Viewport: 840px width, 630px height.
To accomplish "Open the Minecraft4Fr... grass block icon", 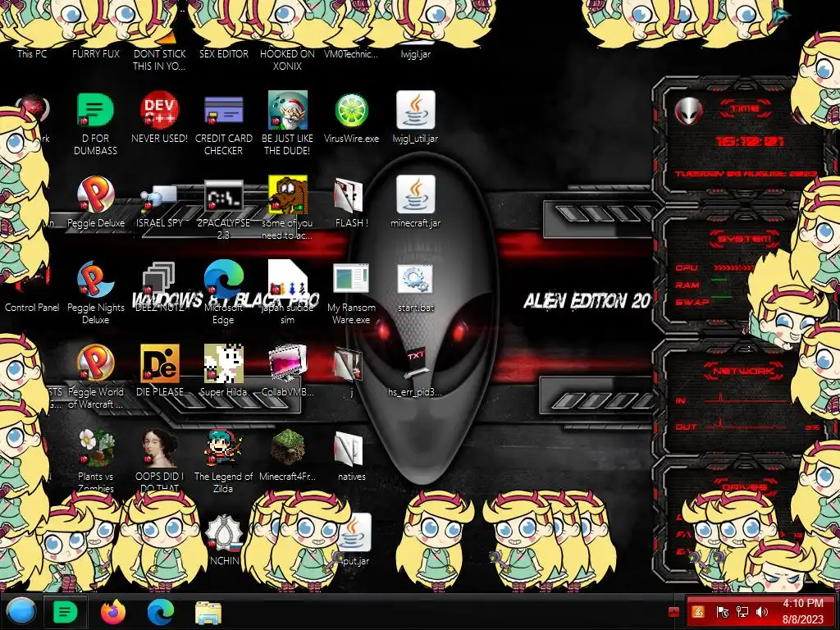I will click(x=288, y=448).
